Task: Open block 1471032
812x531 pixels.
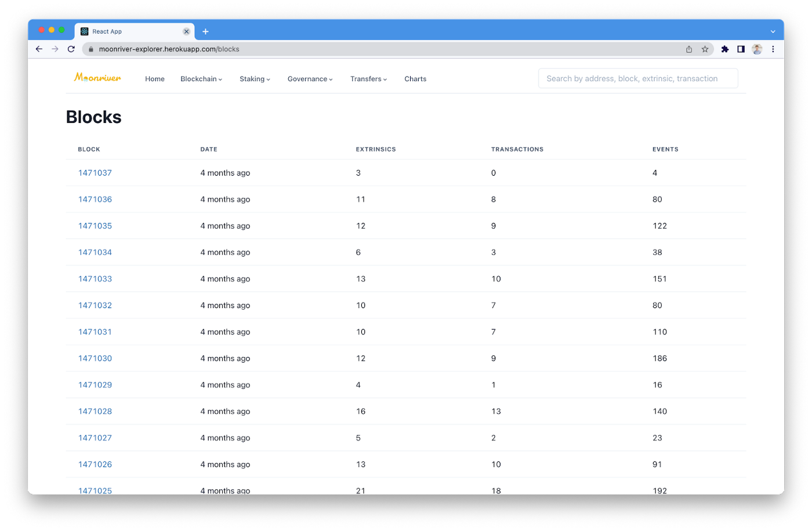Action: pyautogui.click(x=95, y=305)
